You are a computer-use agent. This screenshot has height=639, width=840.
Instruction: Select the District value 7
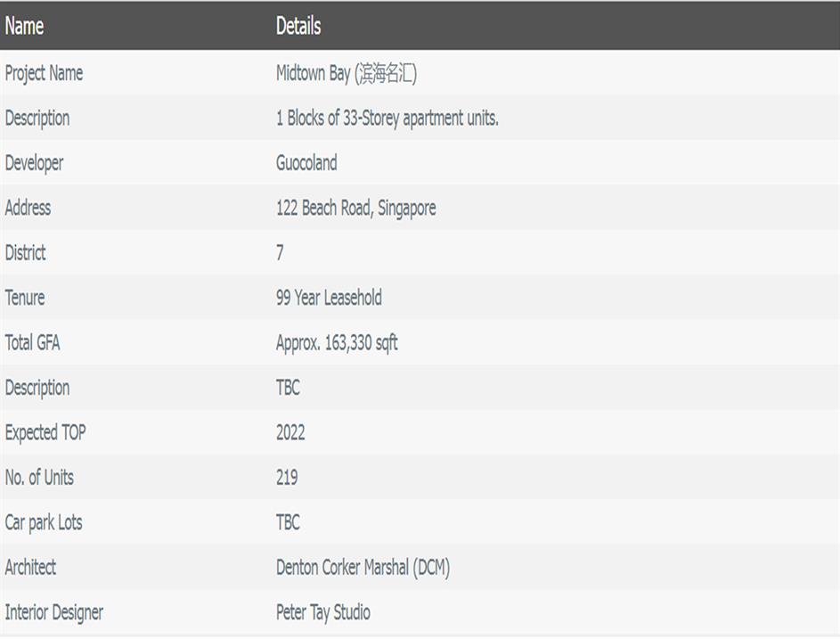tap(280, 253)
